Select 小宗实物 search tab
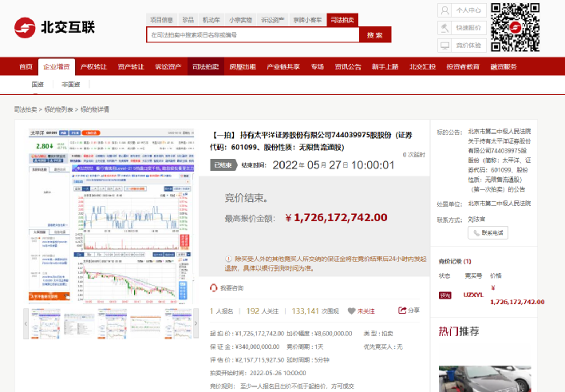Image resolution: width=565 pixels, height=392 pixels. pos(240,20)
